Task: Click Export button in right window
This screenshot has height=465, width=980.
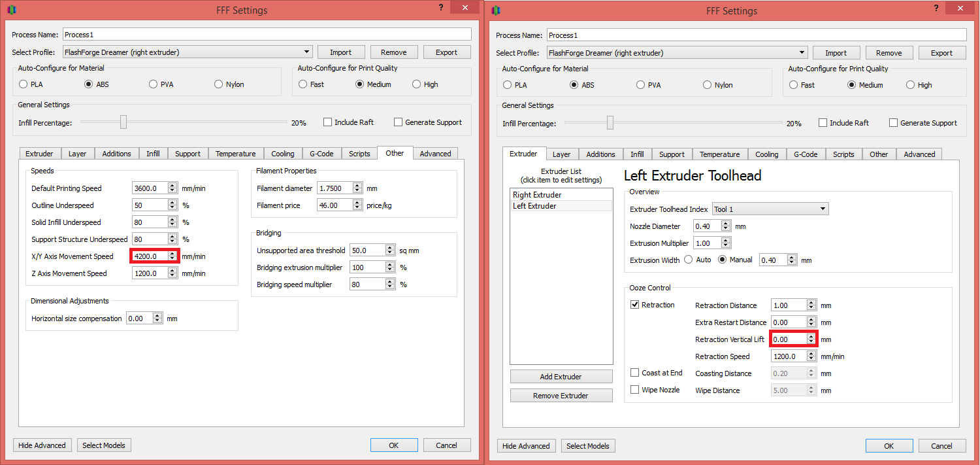Action: (x=941, y=53)
